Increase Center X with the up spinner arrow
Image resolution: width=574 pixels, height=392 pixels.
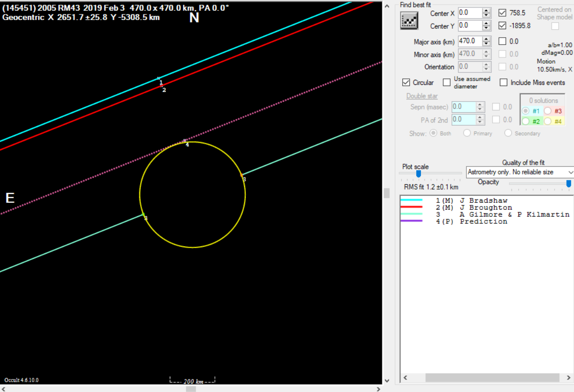[x=486, y=11]
